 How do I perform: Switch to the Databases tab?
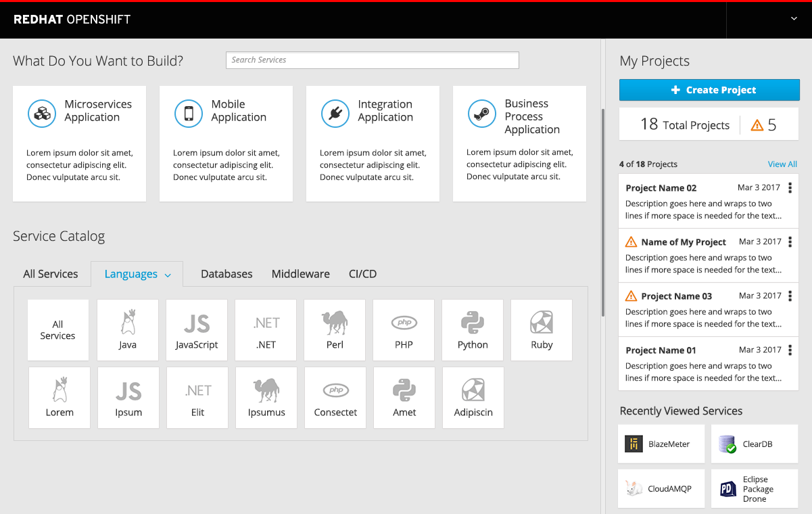pyautogui.click(x=226, y=274)
